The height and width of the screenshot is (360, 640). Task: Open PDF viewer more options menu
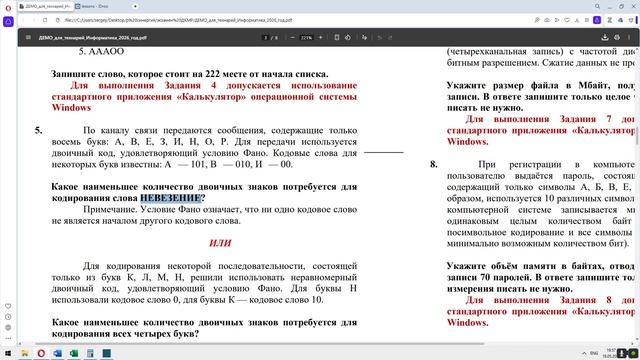point(629,38)
